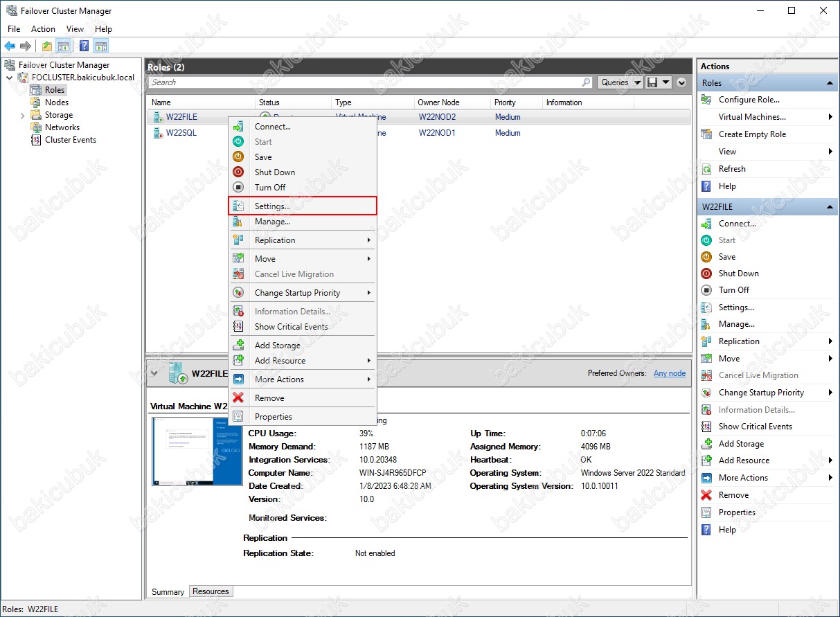
Task: Click in the Roles Search field
Action: [x=370, y=82]
